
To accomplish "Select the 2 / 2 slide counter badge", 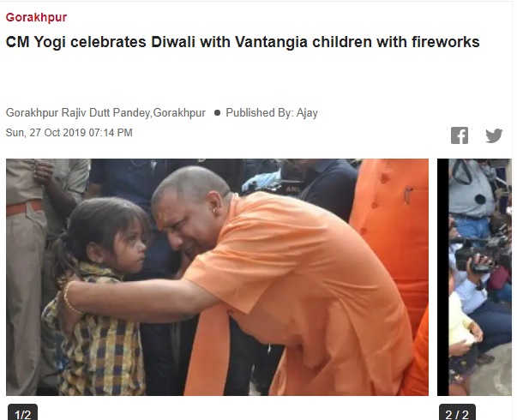I will (457, 414).
